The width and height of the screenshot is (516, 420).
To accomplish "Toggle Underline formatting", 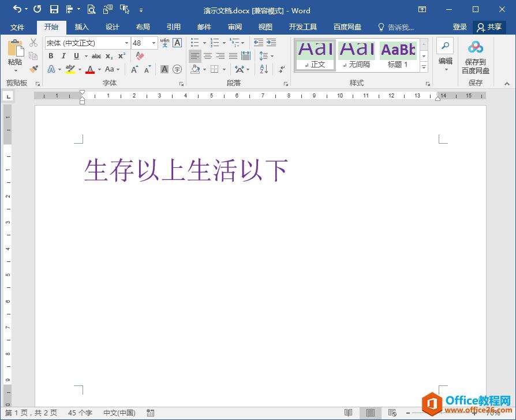I will click(x=76, y=56).
